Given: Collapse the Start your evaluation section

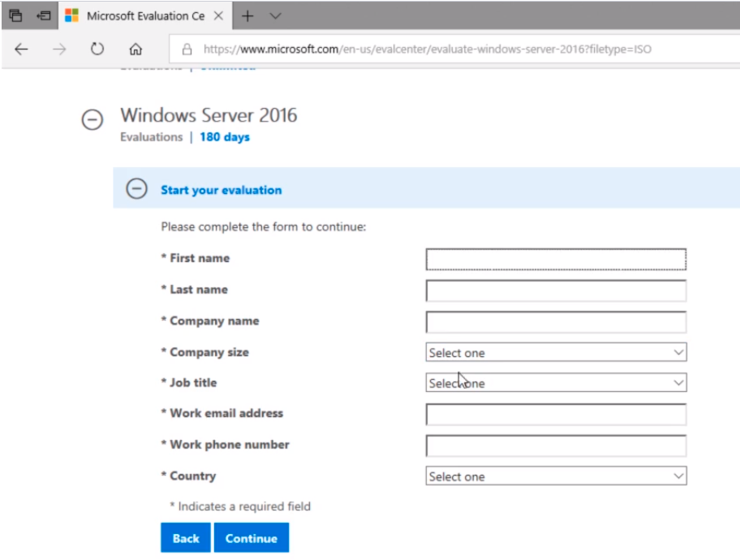Looking at the screenshot, I should pos(136,189).
